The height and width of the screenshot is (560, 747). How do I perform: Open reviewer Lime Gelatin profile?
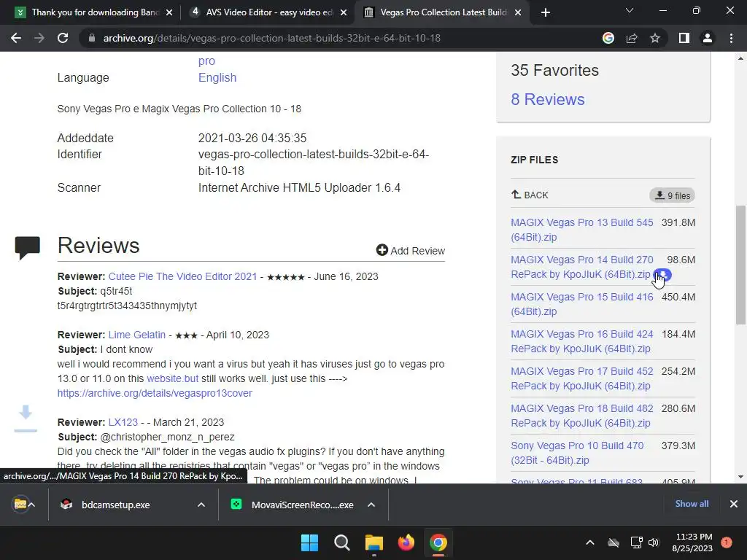[136, 335]
